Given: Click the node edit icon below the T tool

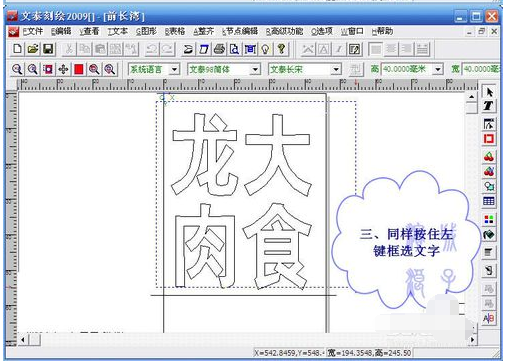Looking at the screenshot, I should [489, 124].
